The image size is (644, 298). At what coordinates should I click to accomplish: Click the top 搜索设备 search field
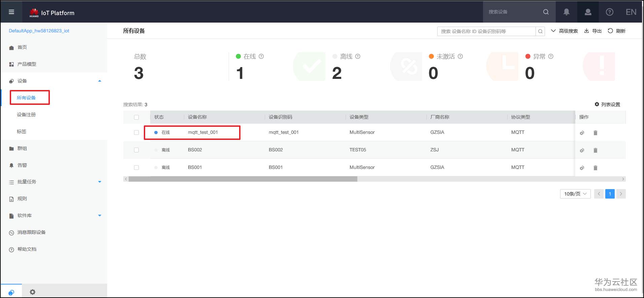(x=513, y=12)
